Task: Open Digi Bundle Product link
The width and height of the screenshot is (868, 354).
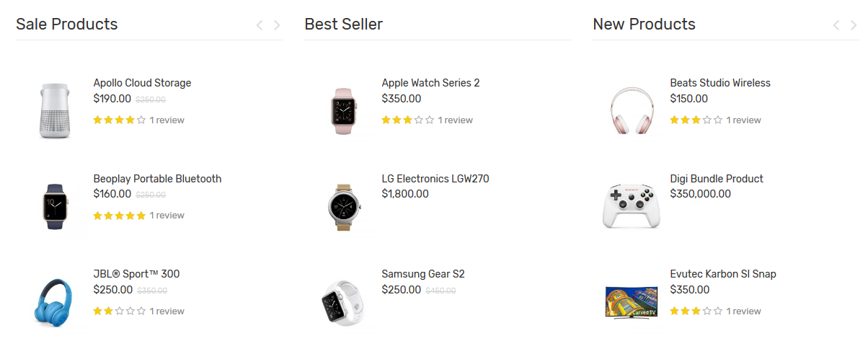Action: point(716,179)
